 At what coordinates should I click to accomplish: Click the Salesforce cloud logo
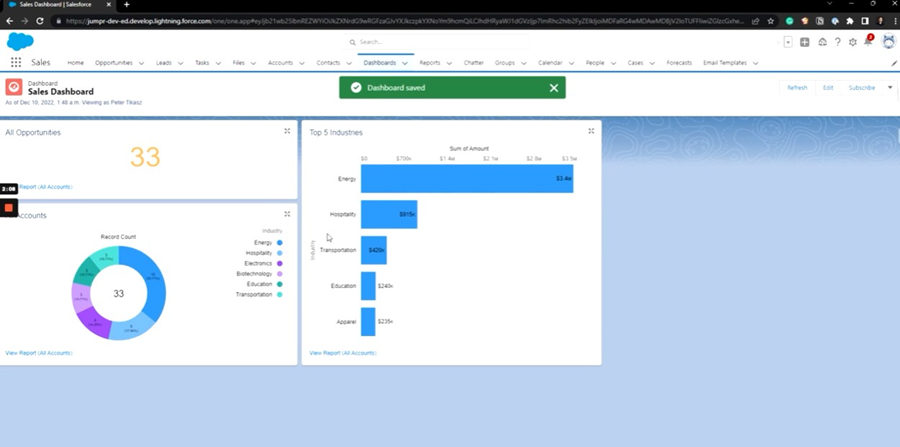point(20,42)
